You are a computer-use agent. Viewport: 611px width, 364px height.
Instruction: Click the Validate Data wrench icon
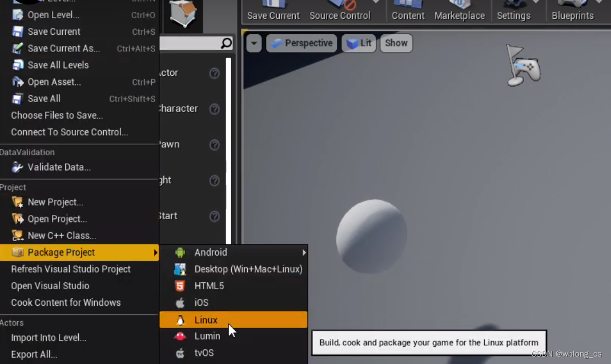coord(18,167)
